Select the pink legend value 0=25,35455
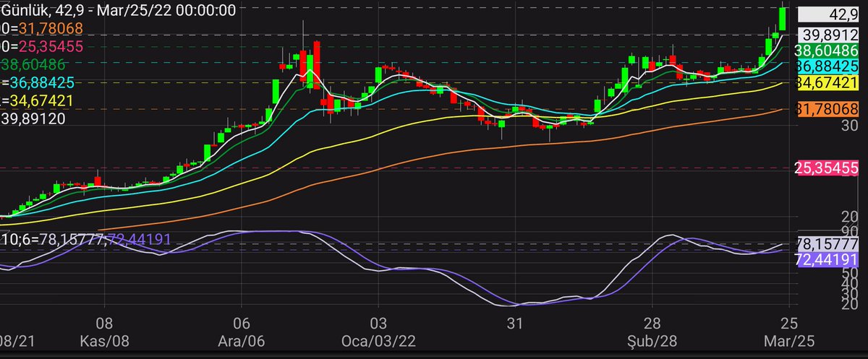Screen dimensions: 868x359 (x=42, y=46)
